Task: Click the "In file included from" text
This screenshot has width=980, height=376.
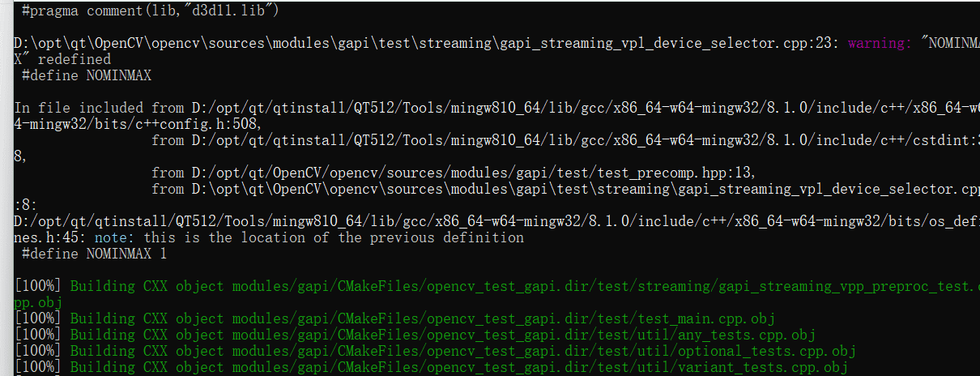Action: (91, 108)
